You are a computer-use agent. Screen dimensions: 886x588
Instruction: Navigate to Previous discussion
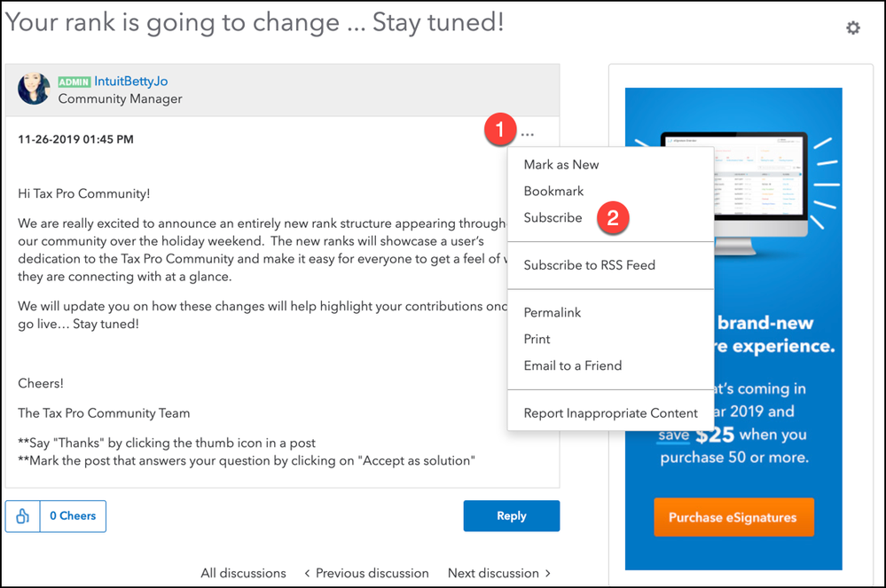(x=366, y=573)
